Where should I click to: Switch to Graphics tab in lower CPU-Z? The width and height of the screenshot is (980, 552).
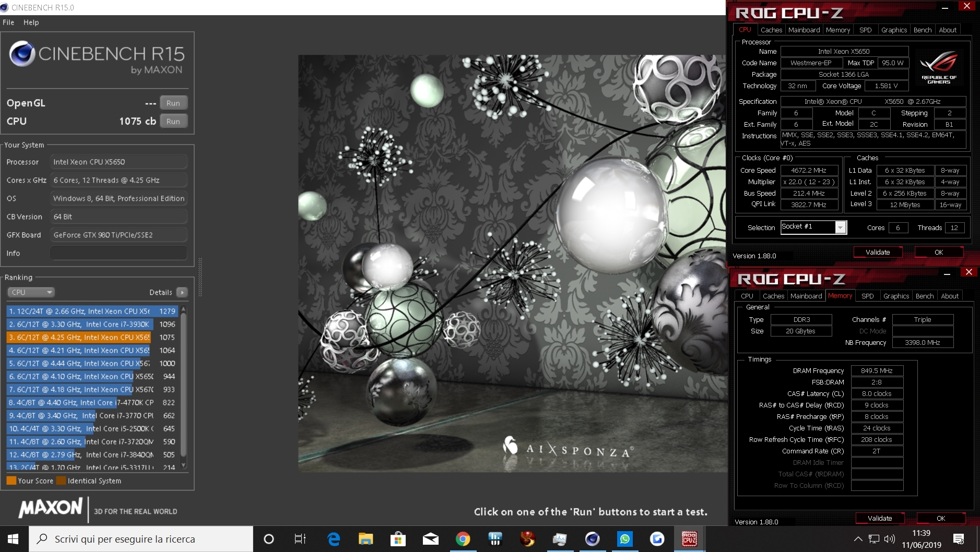(x=896, y=296)
